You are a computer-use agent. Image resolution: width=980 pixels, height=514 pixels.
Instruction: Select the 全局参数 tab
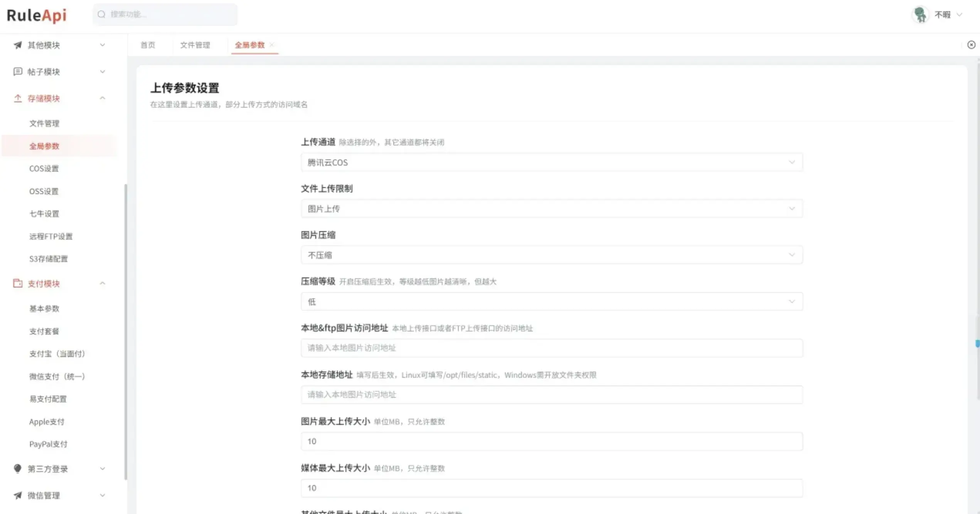tap(250, 45)
